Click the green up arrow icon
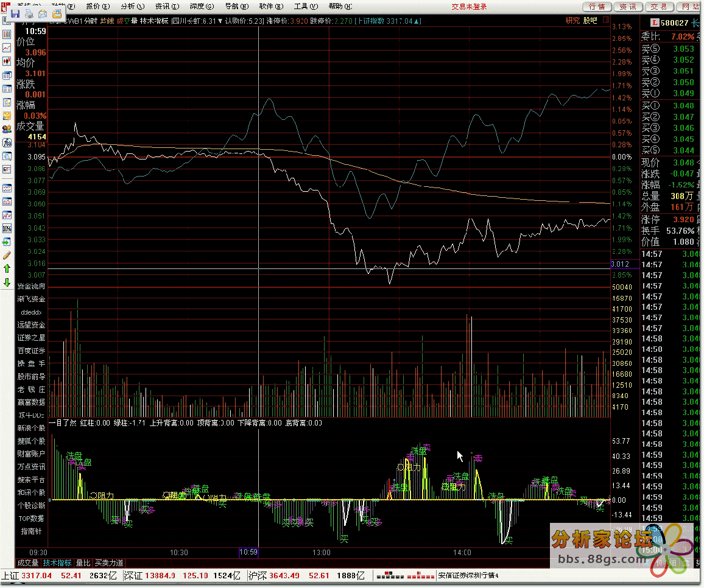 coord(7,269)
